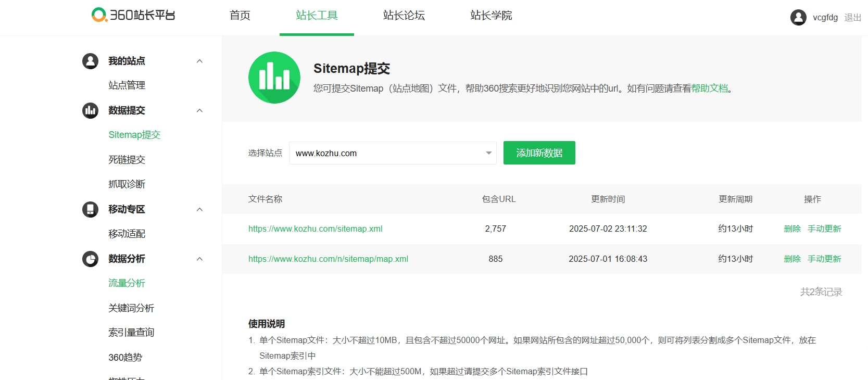Image resolution: width=868 pixels, height=380 pixels.
Task: Click the 数据分析 pie chart sidebar icon
Action: (90, 259)
